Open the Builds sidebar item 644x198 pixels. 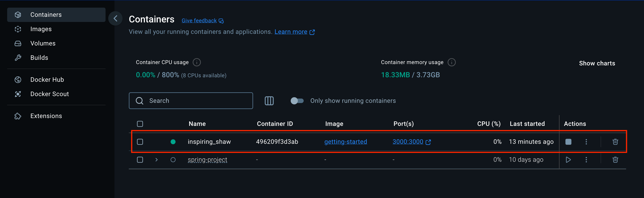click(x=56, y=58)
